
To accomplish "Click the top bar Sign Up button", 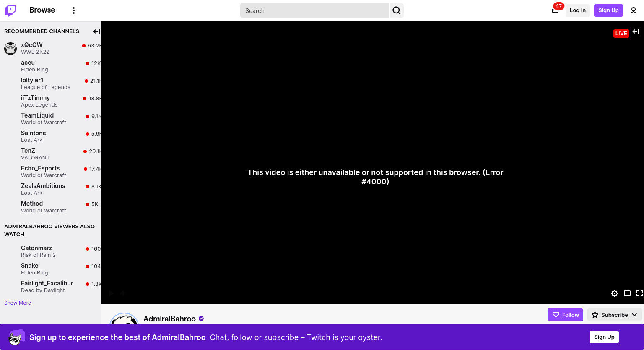I will (608, 10).
